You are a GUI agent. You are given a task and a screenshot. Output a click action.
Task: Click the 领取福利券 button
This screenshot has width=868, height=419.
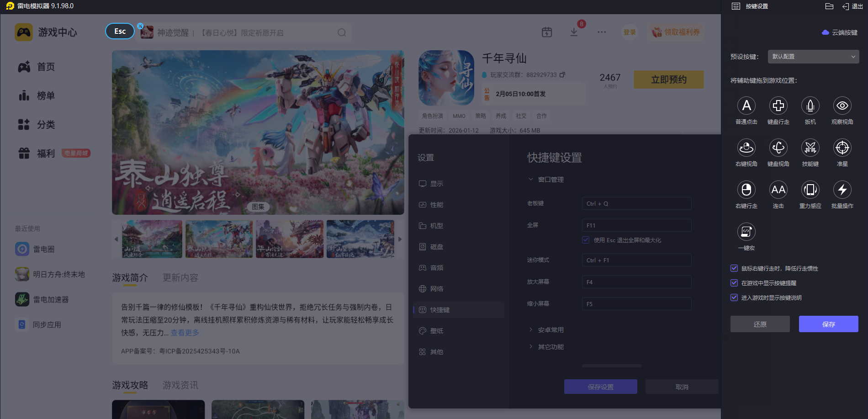pos(676,32)
